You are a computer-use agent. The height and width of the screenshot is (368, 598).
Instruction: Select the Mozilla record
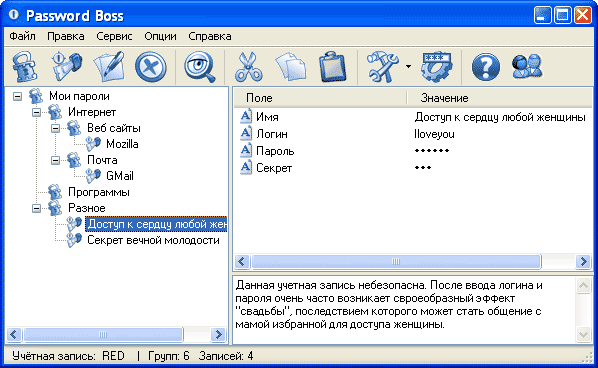(122, 144)
